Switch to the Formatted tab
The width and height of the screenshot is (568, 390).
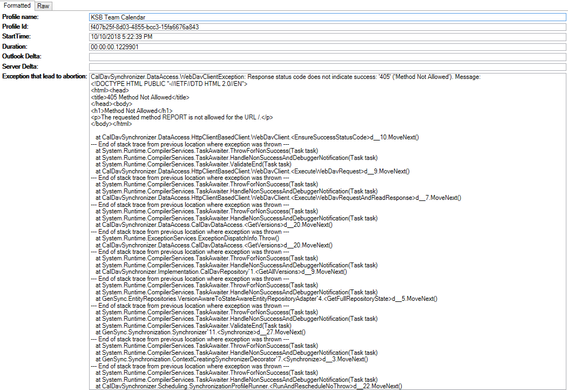coord(17,5)
